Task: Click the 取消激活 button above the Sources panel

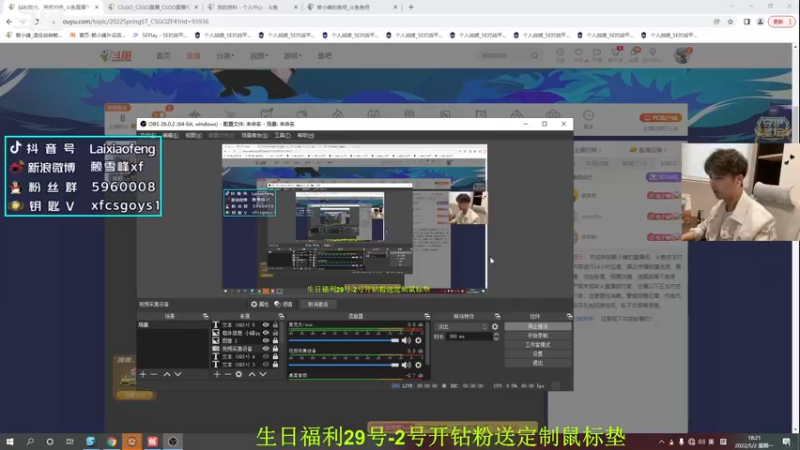Action: click(x=318, y=304)
